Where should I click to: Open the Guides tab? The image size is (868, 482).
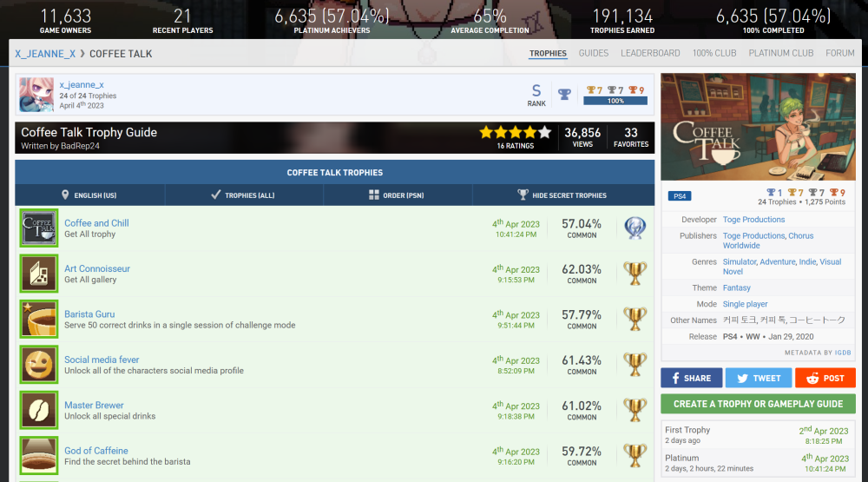tap(594, 53)
